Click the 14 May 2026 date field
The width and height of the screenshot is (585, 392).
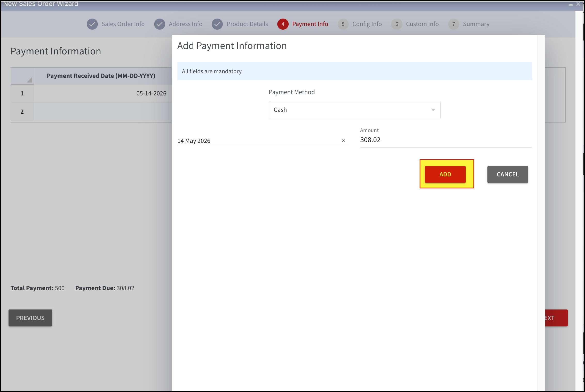click(258, 141)
